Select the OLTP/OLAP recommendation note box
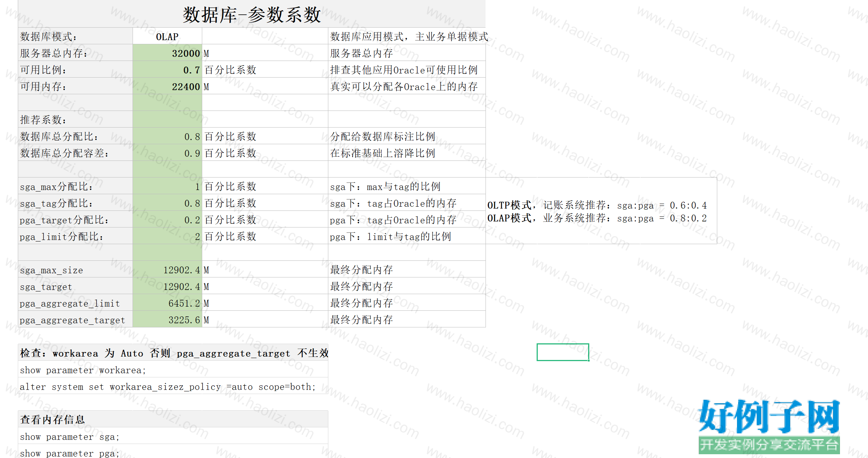The image size is (868, 458). coord(601,211)
